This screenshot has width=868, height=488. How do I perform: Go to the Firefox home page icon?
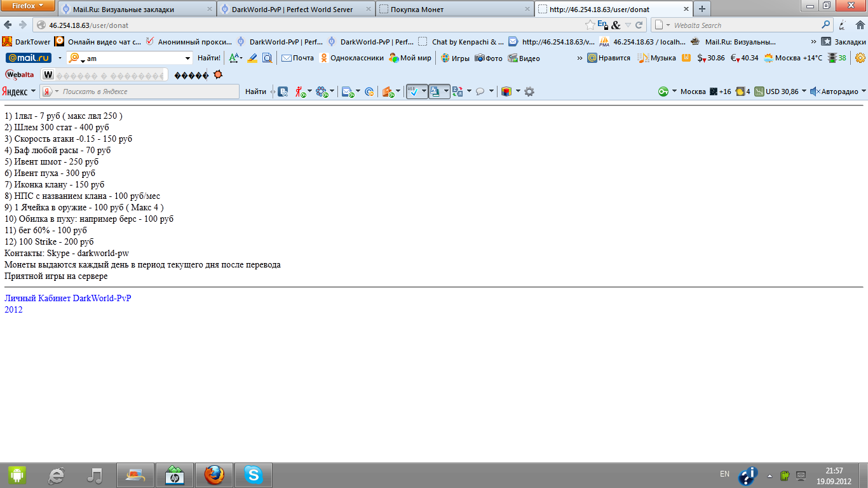[860, 25]
